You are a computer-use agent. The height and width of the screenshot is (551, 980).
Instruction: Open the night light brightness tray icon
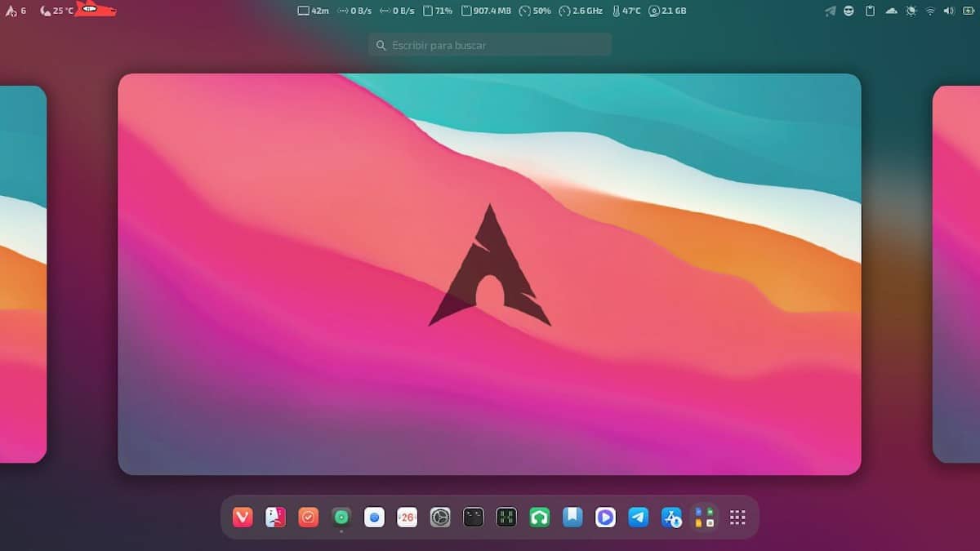(911, 11)
